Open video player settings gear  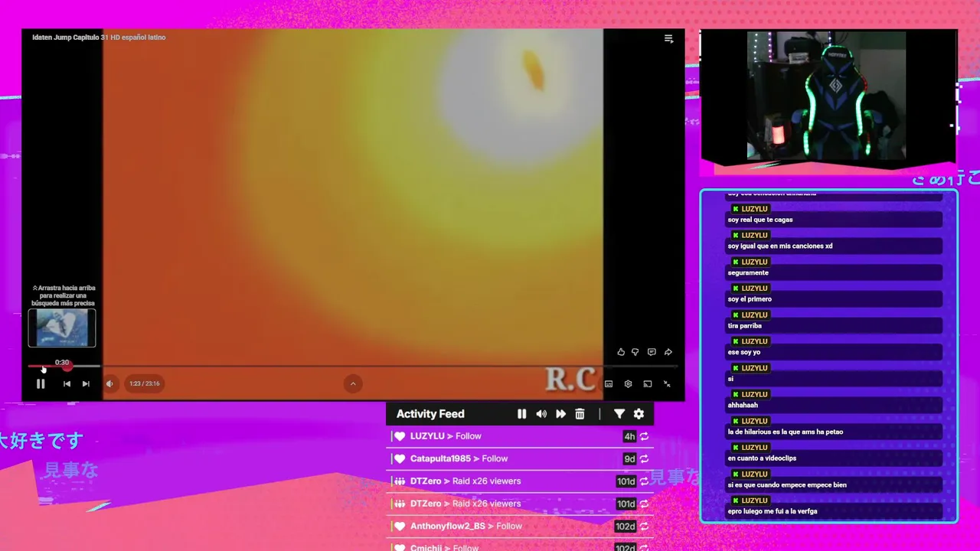(628, 384)
